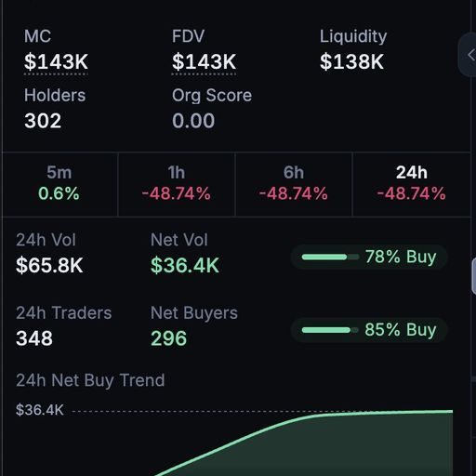The width and height of the screenshot is (476, 476).
Task: Click the Net Vol $36.4K value
Action: [x=185, y=266]
